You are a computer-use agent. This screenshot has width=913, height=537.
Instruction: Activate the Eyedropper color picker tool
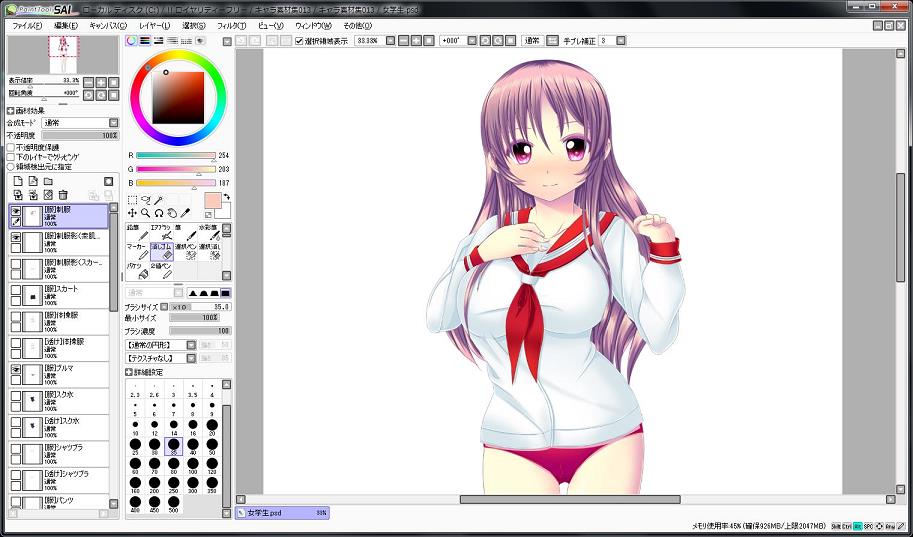(x=185, y=213)
